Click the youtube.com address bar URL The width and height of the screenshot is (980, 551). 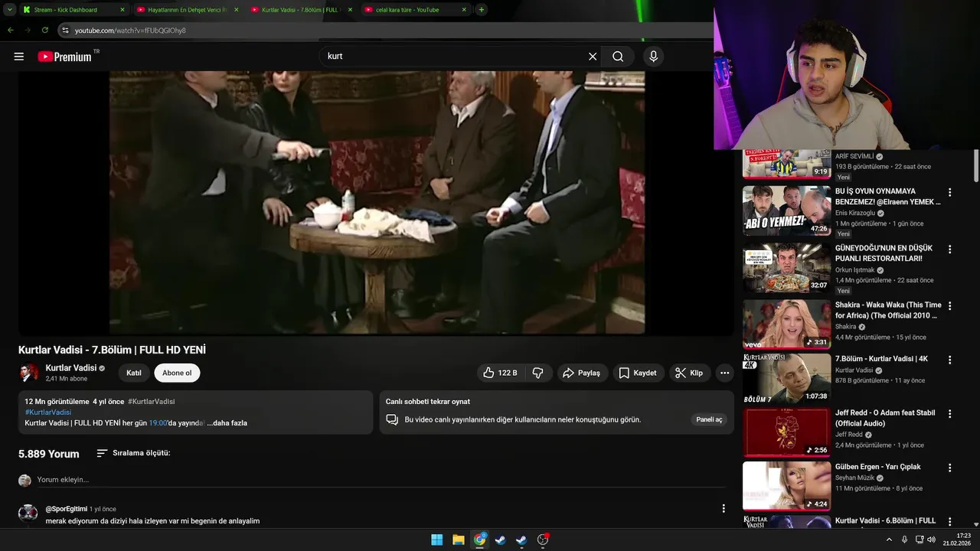coord(130,31)
